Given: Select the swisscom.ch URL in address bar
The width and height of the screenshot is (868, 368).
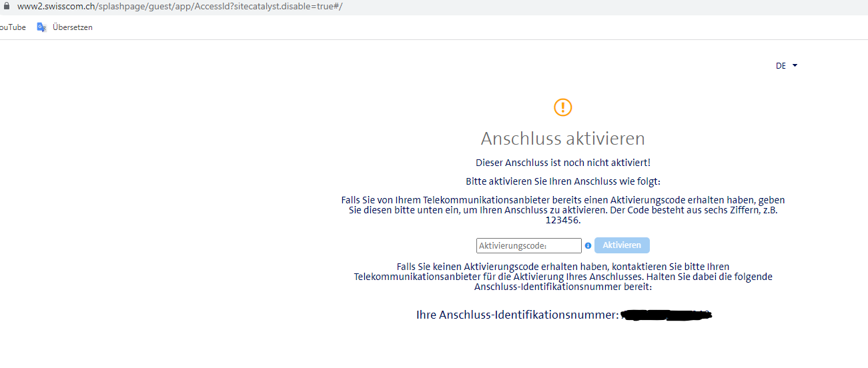Looking at the screenshot, I should click(180, 6).
